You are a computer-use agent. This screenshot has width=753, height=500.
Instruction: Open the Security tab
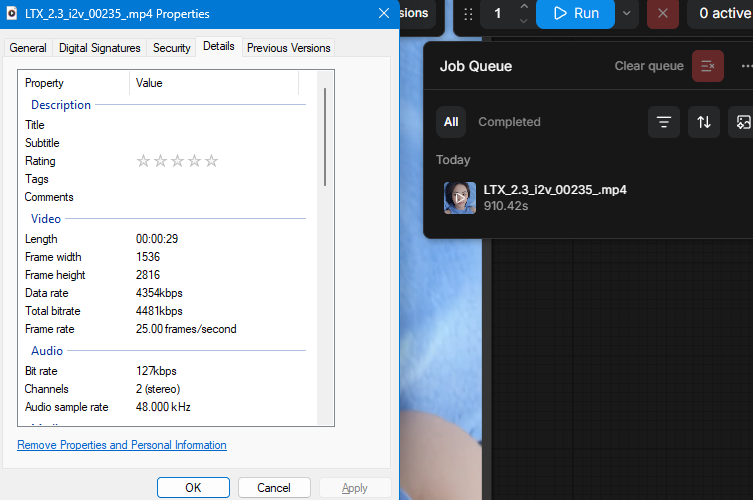[x=171, y=48]
